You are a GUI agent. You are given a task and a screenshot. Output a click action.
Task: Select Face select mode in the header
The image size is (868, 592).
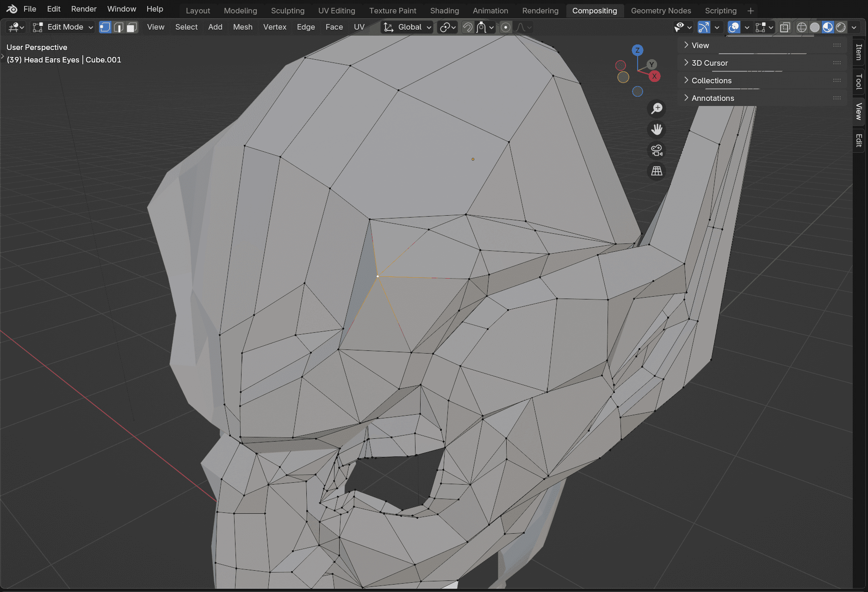[x=131, y=27]
